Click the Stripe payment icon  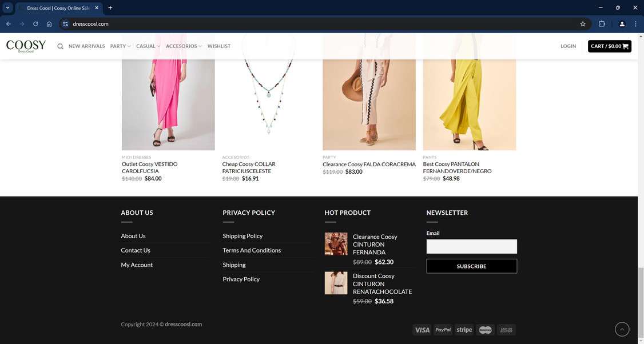click(464, 330)
